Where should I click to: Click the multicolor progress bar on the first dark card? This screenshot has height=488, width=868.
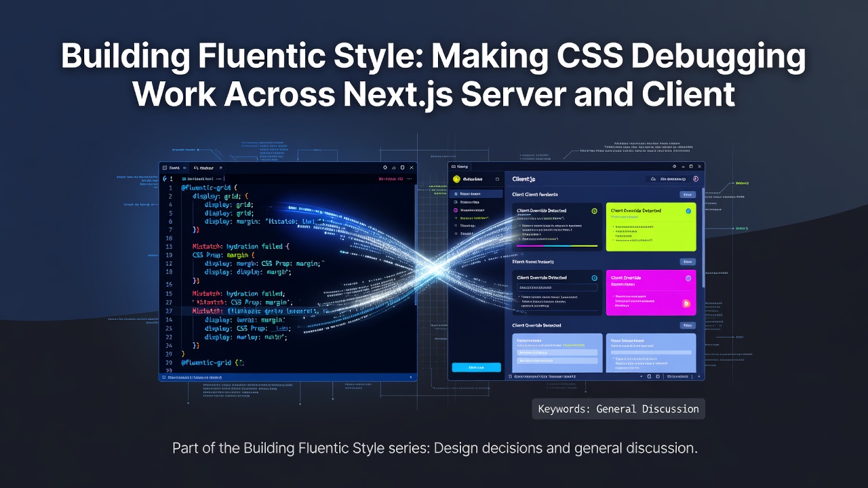557,246
